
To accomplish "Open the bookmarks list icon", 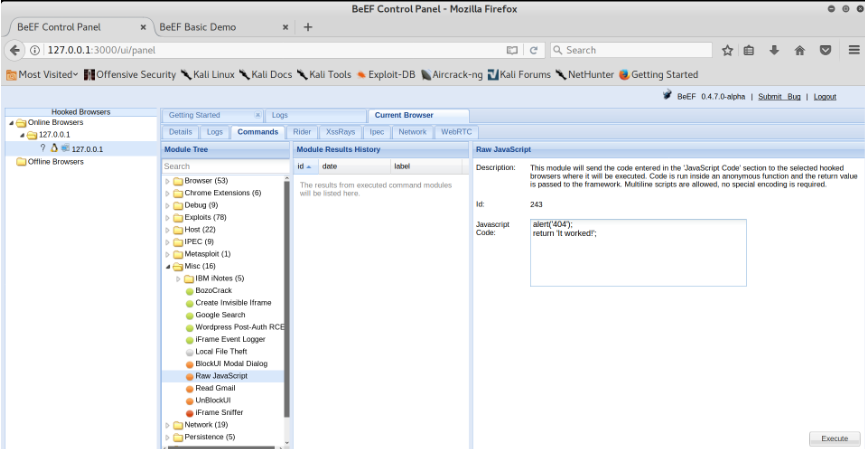I will pyautogui.click(x=749, y=50).
